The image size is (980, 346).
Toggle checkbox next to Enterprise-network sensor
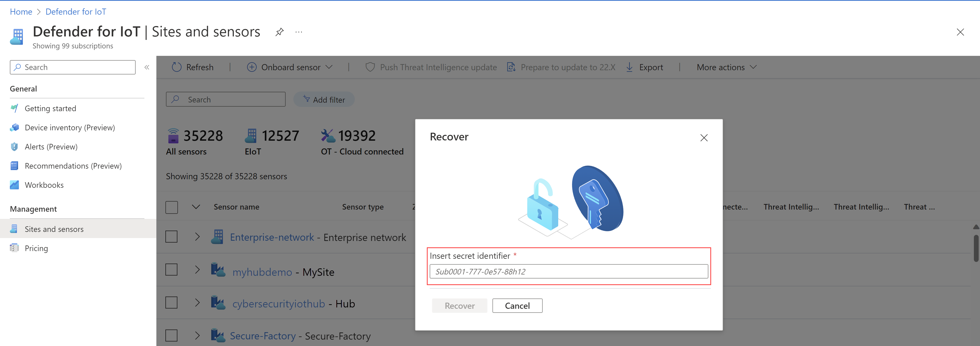(x=173, y=236)
